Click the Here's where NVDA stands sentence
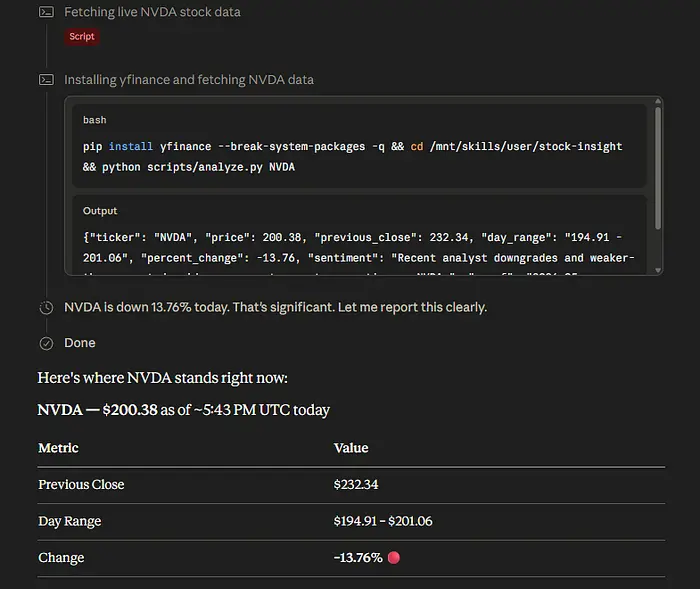This screenshot has height=589, width=700. tap(162, 378)
